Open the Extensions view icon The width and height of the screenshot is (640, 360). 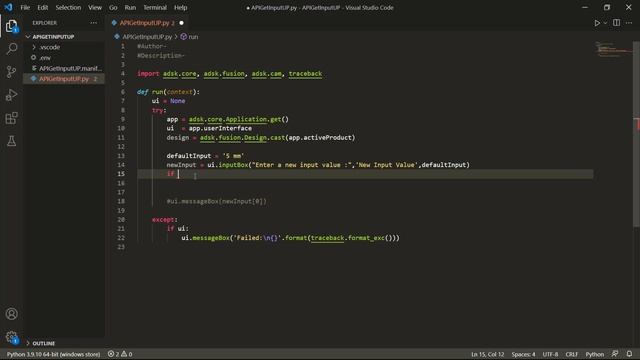coord(11,118)
